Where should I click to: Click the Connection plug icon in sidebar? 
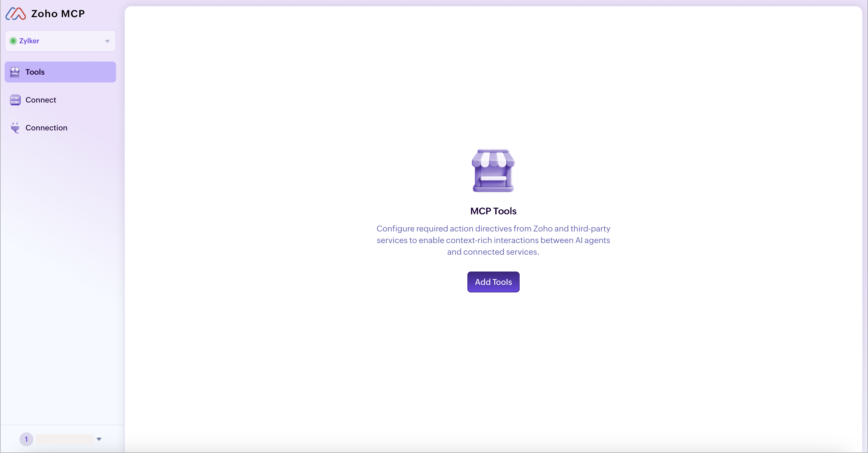coord(15,128)
